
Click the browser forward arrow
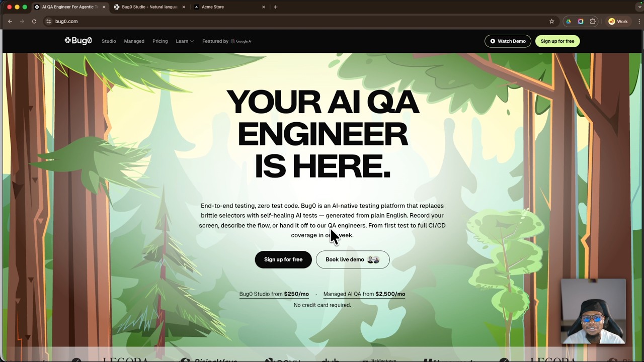[x=22, y=21]
